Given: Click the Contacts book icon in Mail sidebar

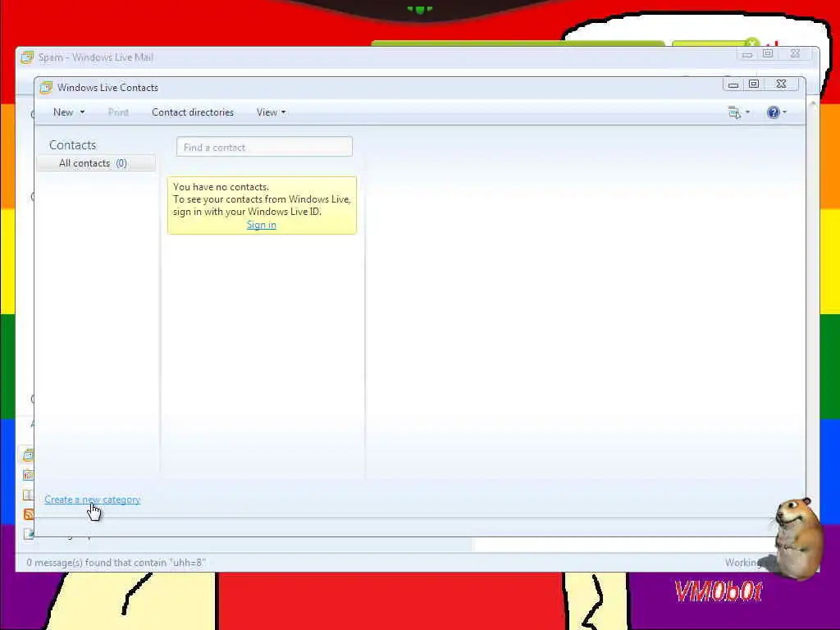Looking at the screenshot, I should tap(28, 495).
